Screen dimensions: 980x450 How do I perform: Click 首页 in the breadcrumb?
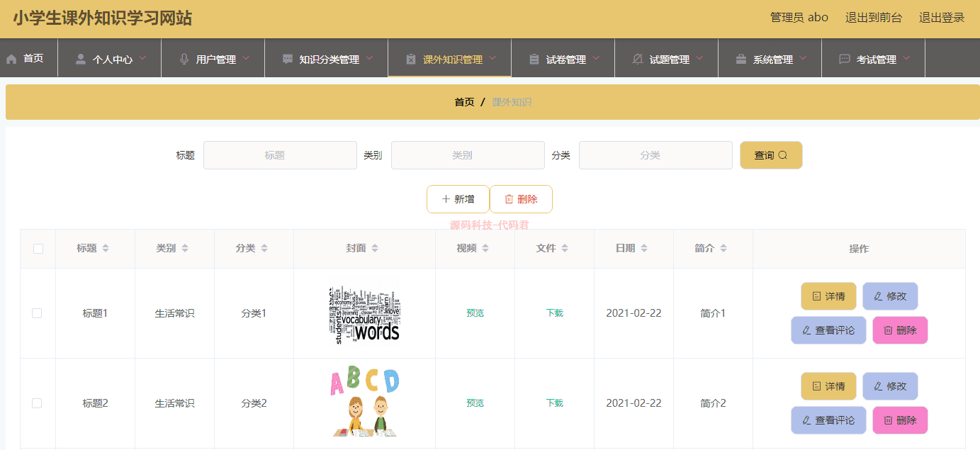tap(464, 102)
